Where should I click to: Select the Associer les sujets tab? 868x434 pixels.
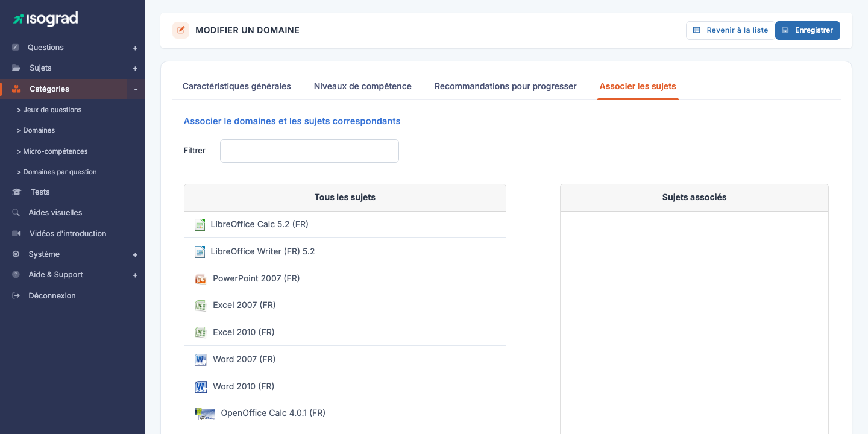(x=638, y=86)
